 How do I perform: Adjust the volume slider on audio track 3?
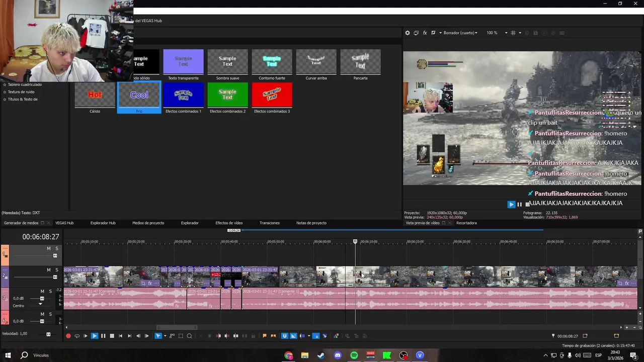click(x=42, y=299)
